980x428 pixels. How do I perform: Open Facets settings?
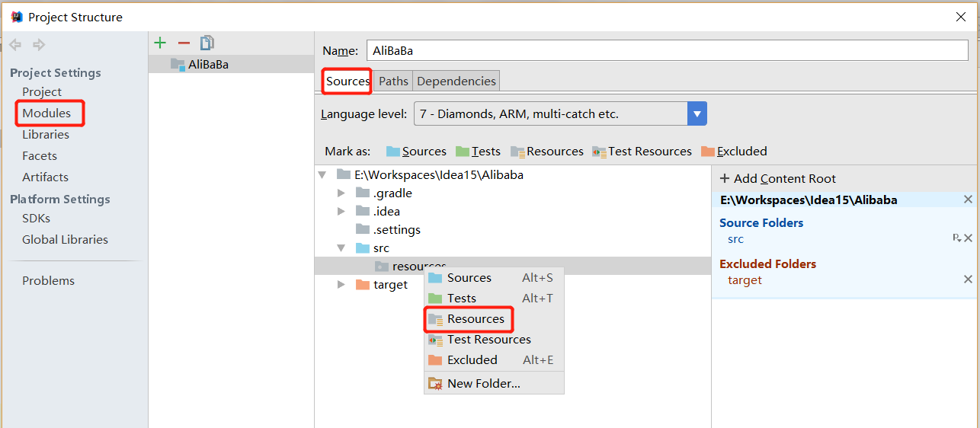[40, 155]
